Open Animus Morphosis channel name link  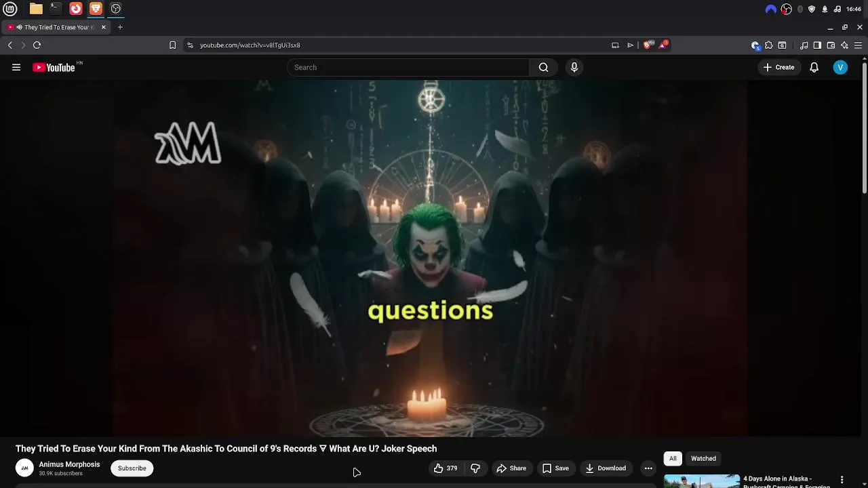point(69,464)
